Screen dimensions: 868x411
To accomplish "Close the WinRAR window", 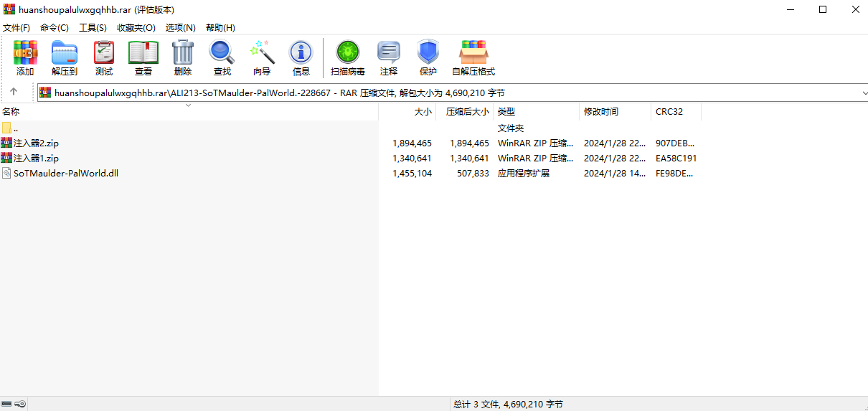I will [x=855, y=9].
